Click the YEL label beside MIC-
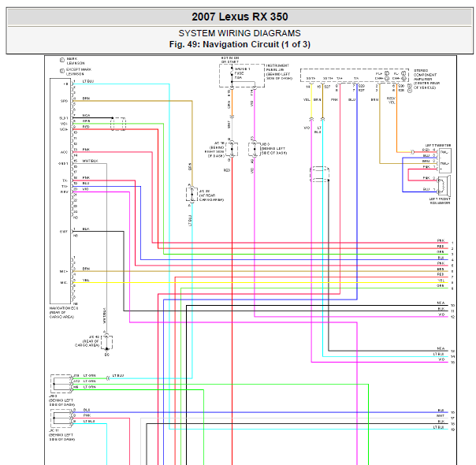The height and width of the screenshot is (465, 476). 86,280
